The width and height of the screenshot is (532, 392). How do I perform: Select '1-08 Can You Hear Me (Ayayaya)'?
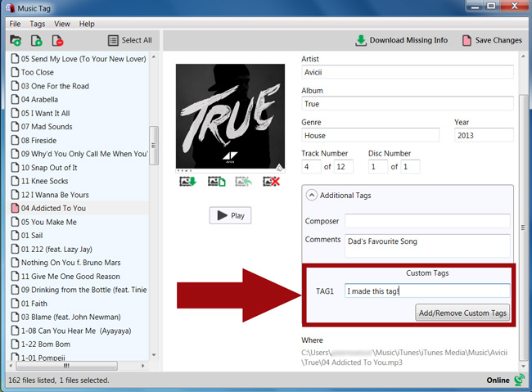[x=76, y=331]
